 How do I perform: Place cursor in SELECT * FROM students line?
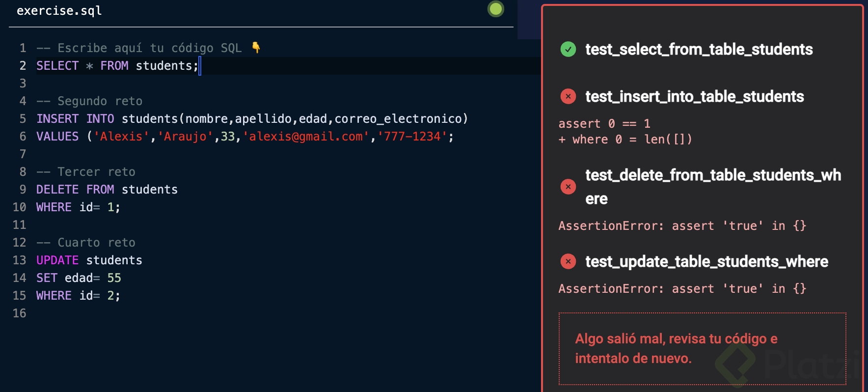pos(117,66)
